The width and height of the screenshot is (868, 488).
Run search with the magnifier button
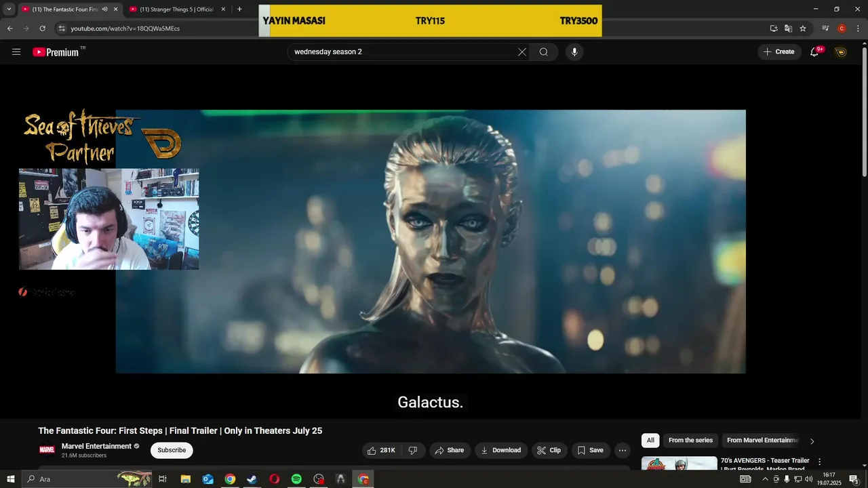[544, 52]
